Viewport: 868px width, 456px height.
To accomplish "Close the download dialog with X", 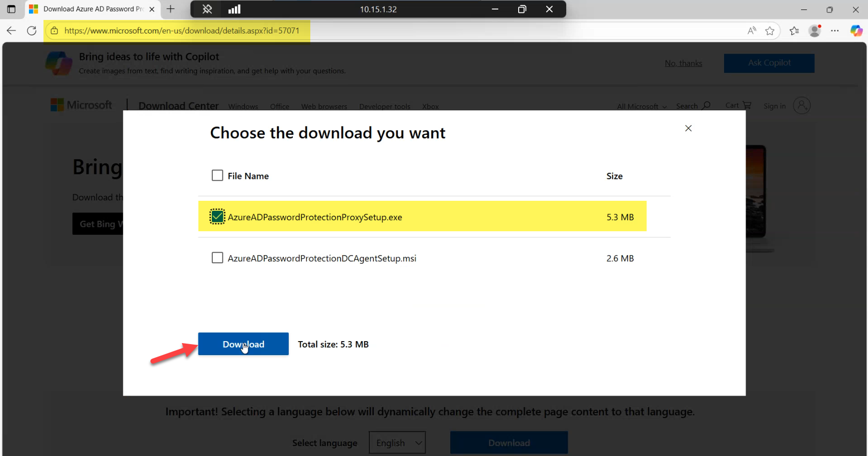I will pos(688,128).
